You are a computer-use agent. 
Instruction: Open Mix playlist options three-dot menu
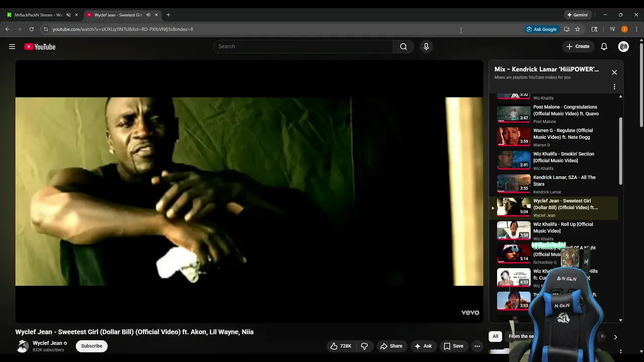click(614, 87)
